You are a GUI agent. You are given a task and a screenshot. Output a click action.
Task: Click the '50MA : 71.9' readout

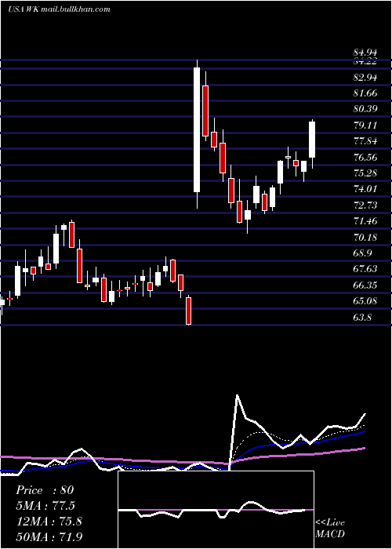(x=49, y=536)
